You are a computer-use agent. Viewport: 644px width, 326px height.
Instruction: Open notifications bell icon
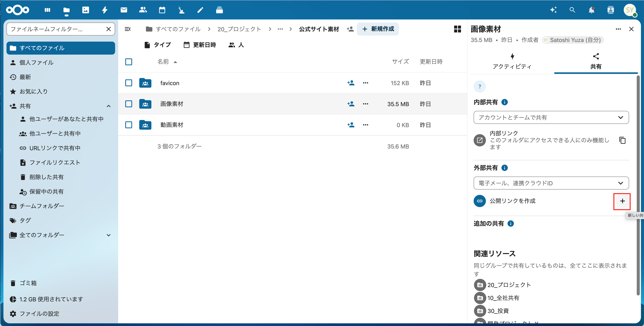[x=591, y=10]
